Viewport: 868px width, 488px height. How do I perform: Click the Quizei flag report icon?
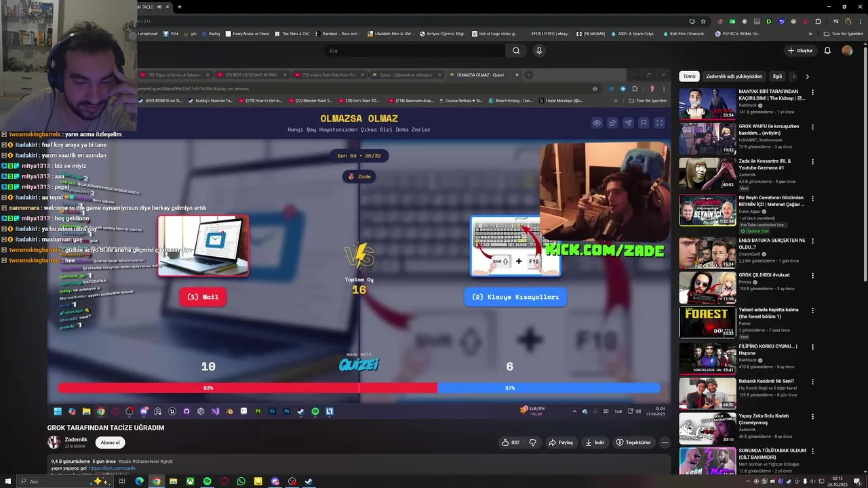[x=644, y=123]
